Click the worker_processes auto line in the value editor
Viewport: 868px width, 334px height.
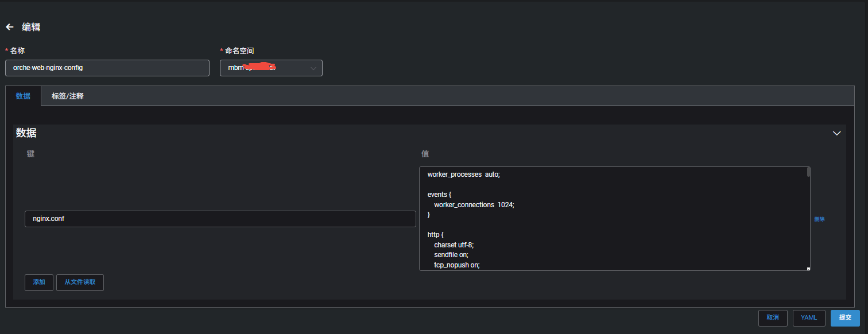[464, 174]
